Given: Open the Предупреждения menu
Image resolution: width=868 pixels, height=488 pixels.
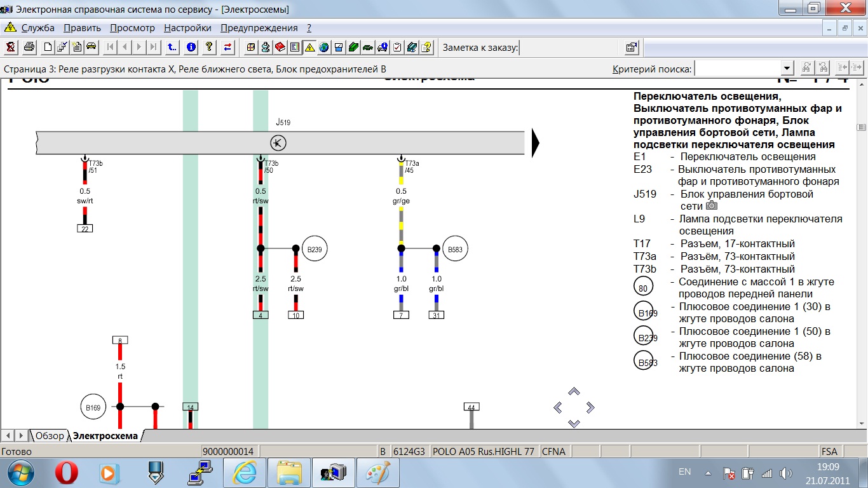Looking at the screenshot, I should (259, 28).
